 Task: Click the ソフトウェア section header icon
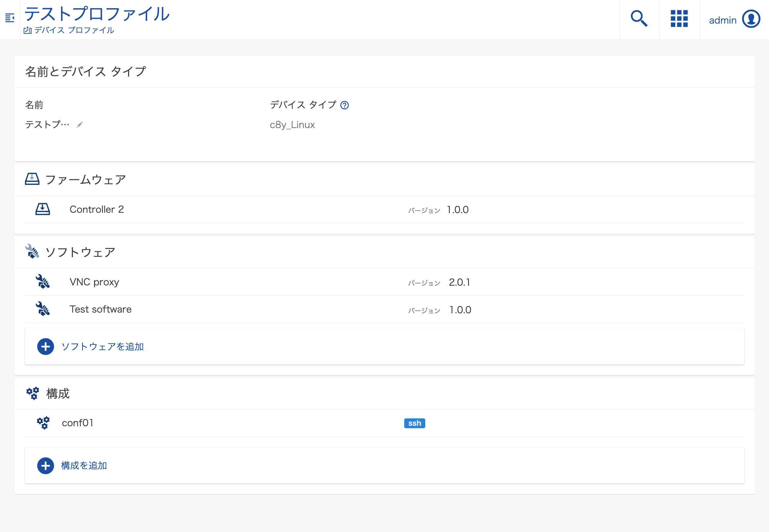32,252
